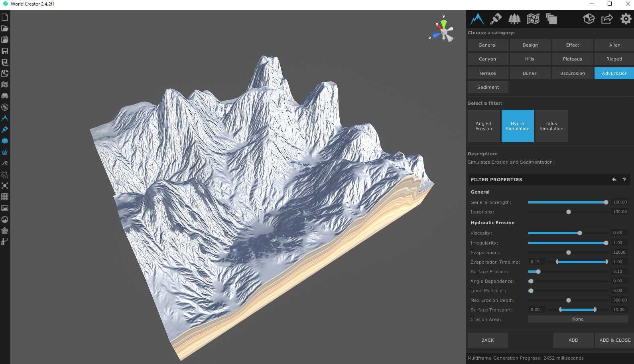
Task: Open the map tab icon in the top panel
Action: pyautogui.click(x=533, y=19)
